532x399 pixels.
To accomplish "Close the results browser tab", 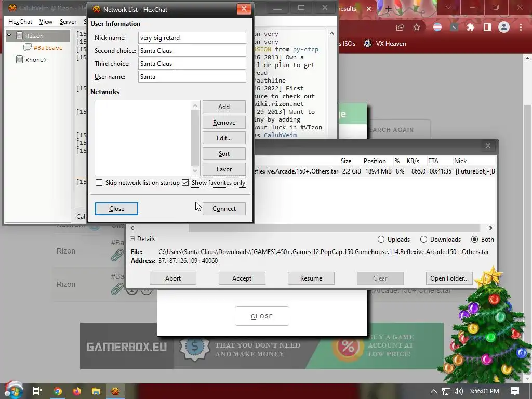I will point(369,9).
